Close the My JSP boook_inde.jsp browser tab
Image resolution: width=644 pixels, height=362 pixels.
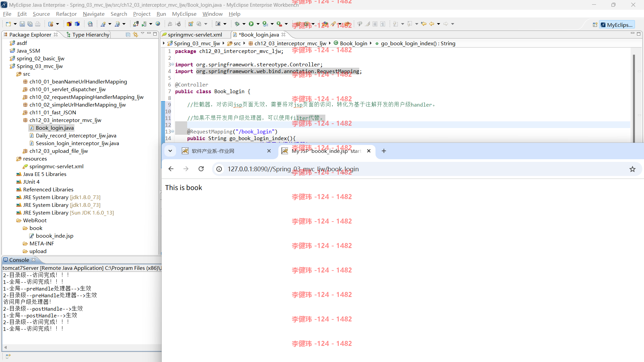(369, 151)
